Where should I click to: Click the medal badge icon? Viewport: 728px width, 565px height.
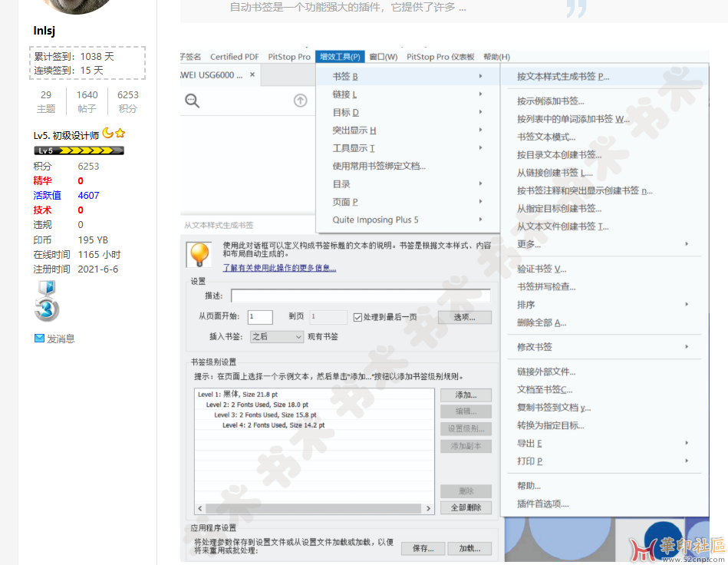coord(46,300)
